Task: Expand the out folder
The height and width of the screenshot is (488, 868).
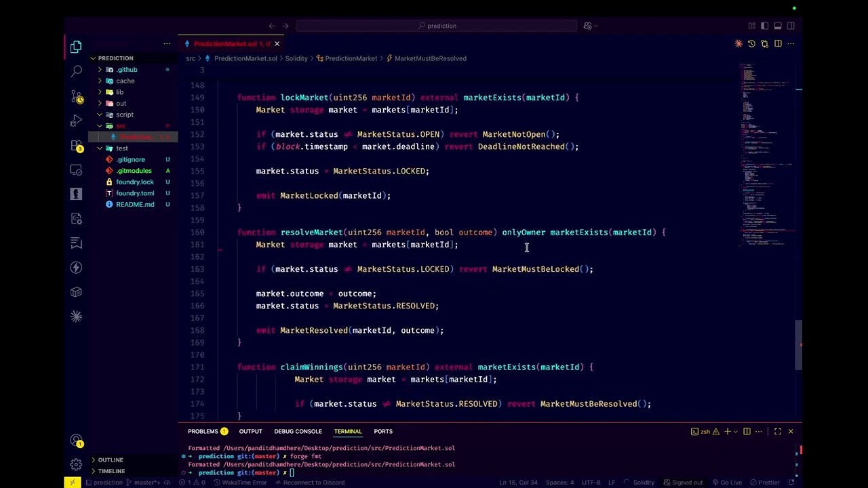Action: point(121,103)
